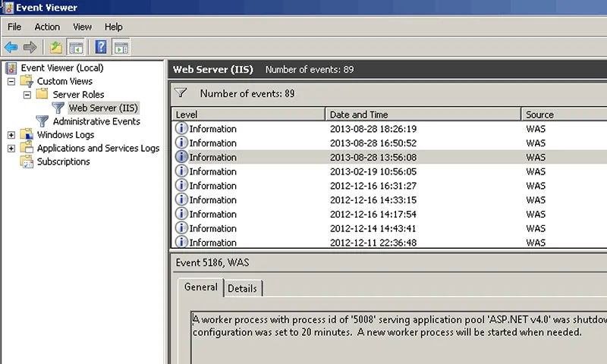Click info icon of 16:50:52 event
This screenshot has height=364, width=607.
coord(181,143)
